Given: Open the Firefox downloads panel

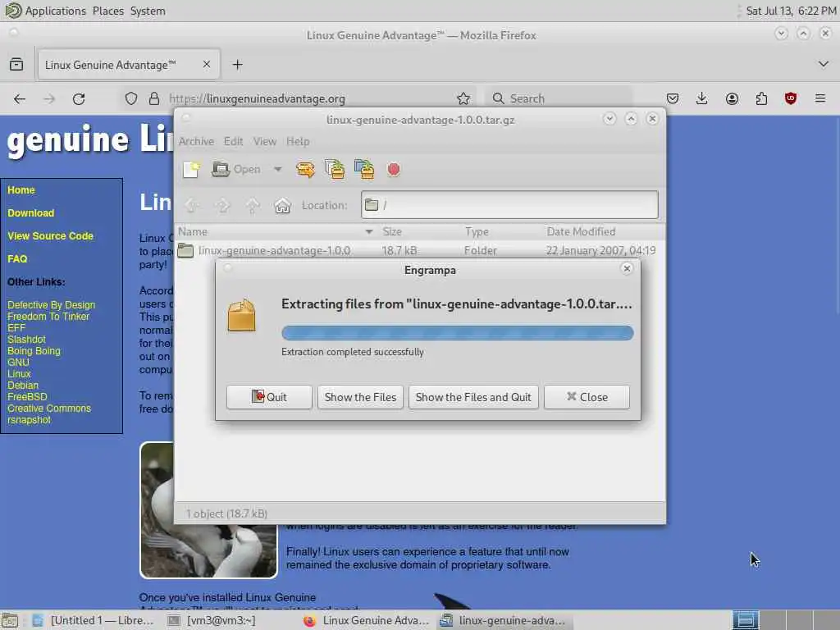Looking at the screenshot, I should (x=702, y=98).
